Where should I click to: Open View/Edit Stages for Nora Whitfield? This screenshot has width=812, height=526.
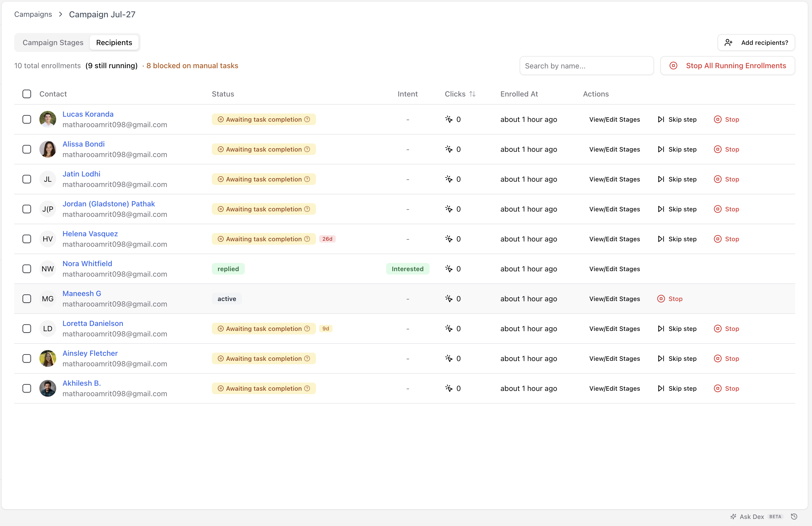point(614,269)
